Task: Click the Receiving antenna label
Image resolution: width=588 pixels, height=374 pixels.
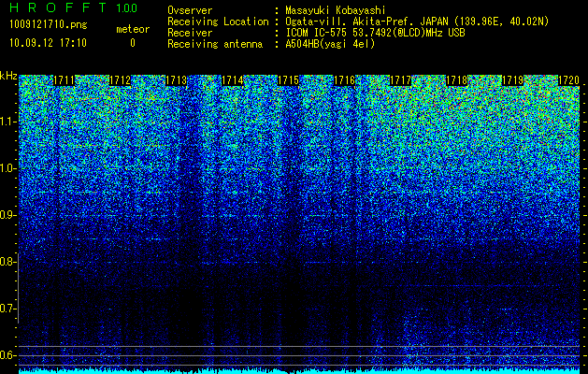Action: [x=215, y=44]
